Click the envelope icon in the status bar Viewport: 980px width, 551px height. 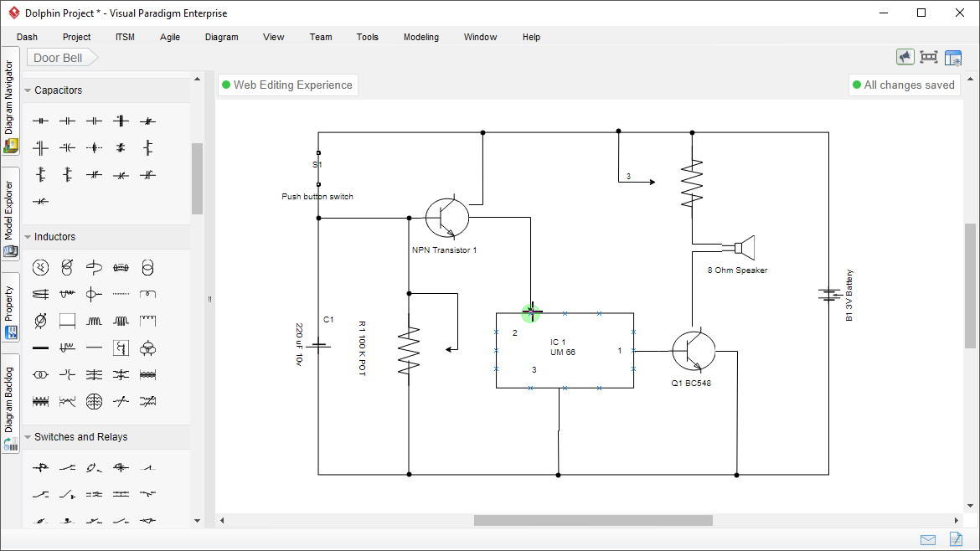927,539
